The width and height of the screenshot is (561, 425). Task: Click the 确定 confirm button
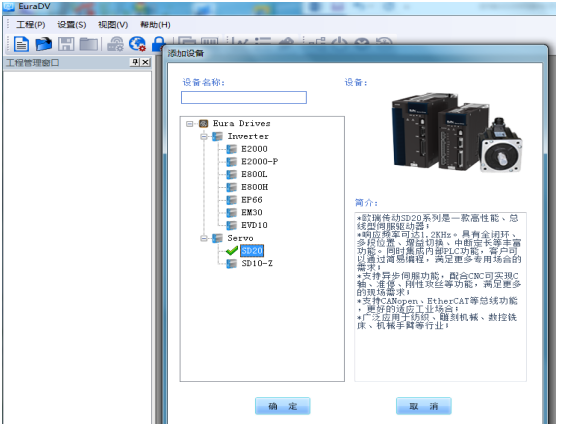(283, 406)
